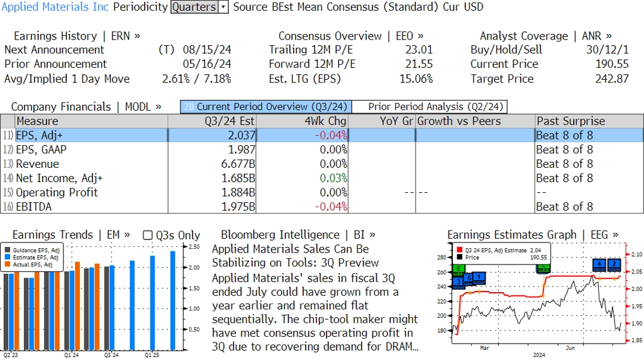
Task: Select row 14 Net Income, Adj+
Action: click(x=322, y=178)
